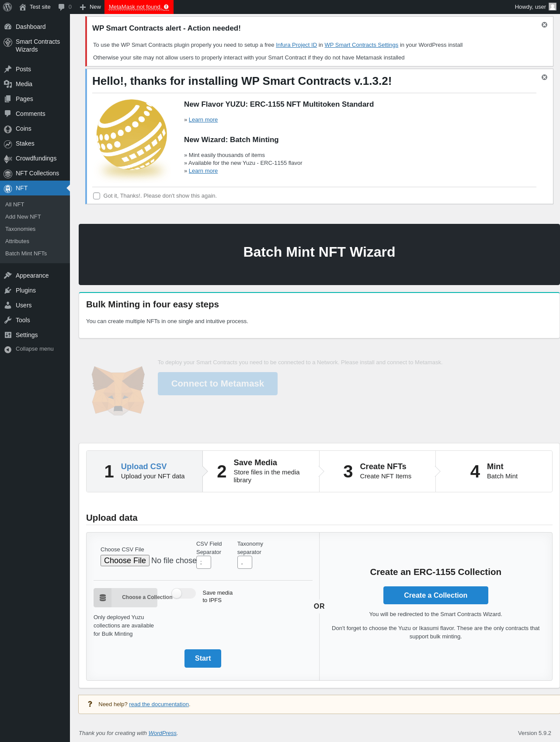Screen dimensions: 560x742
Task: Click Smart Contracts Wizards Ethereum icon
Action: [8, 42]
